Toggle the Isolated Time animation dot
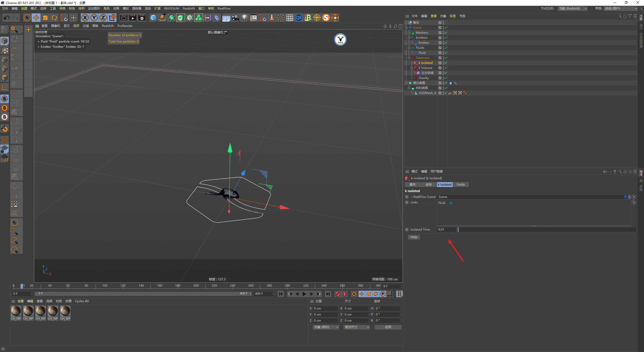This screenshot has width=644, height=352. click(407, 230)
